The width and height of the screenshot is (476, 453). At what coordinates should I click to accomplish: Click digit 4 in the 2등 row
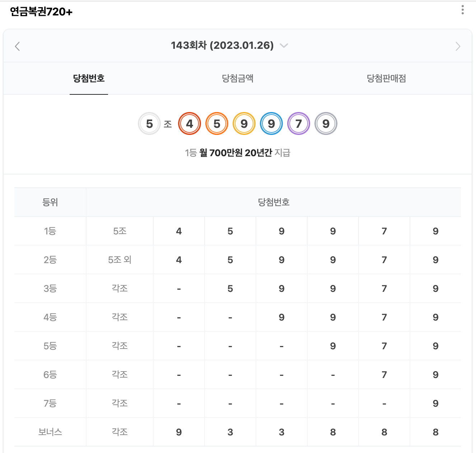point(179,260)
